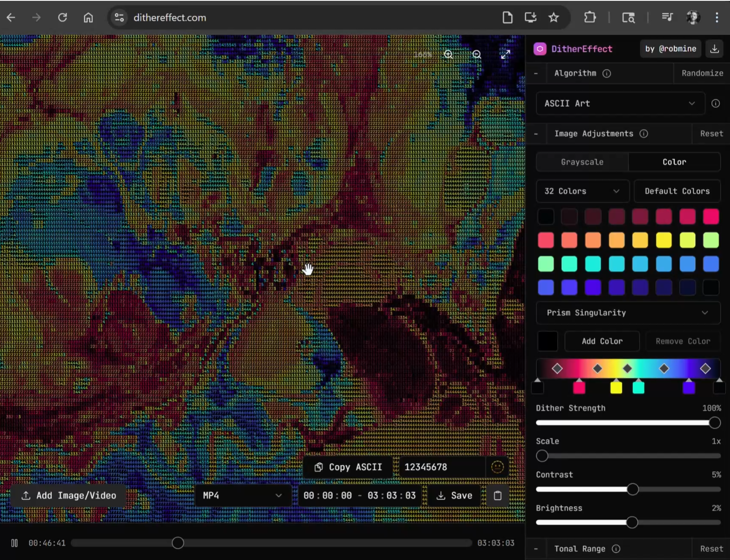The height and width of the screenshot is (560, 730).
Task: Expand the 32 Colors dropdown
Action: [x=582, y=191]
